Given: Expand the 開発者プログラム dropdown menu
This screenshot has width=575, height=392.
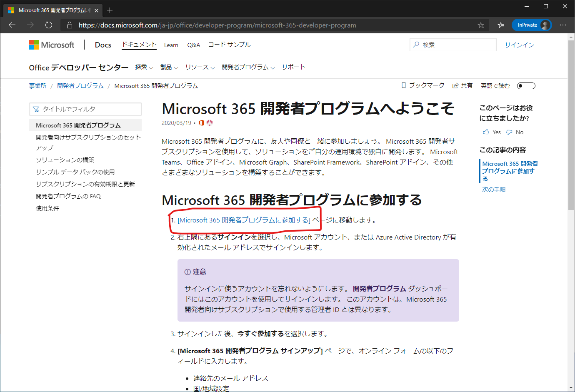Looking at the screenshot, I should [248, 67].
